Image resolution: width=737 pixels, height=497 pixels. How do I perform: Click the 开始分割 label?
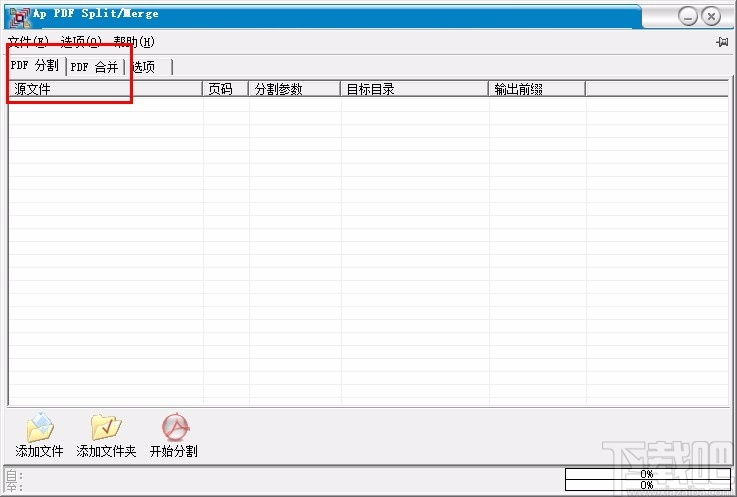pos(173,451)
